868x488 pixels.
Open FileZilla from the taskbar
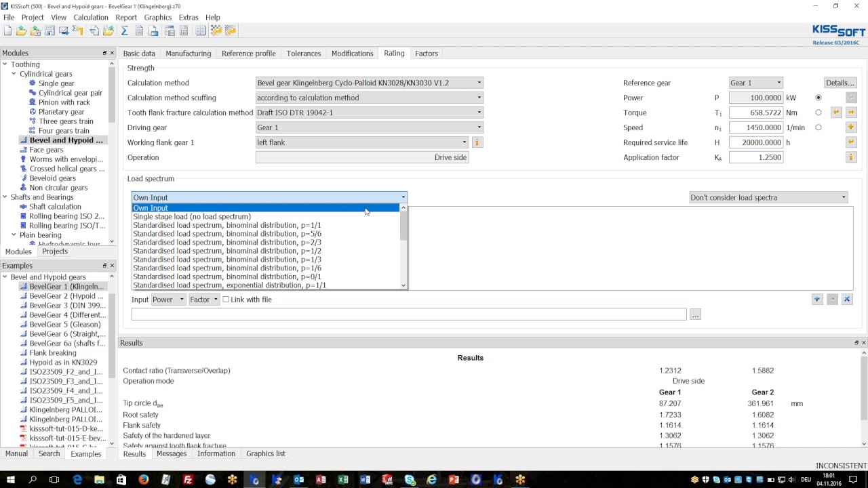tap(188, 480)
